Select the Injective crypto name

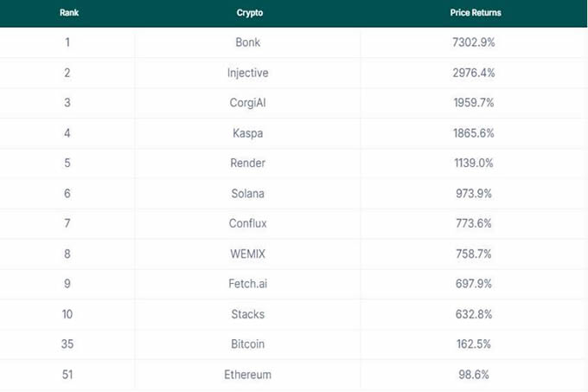247,72
